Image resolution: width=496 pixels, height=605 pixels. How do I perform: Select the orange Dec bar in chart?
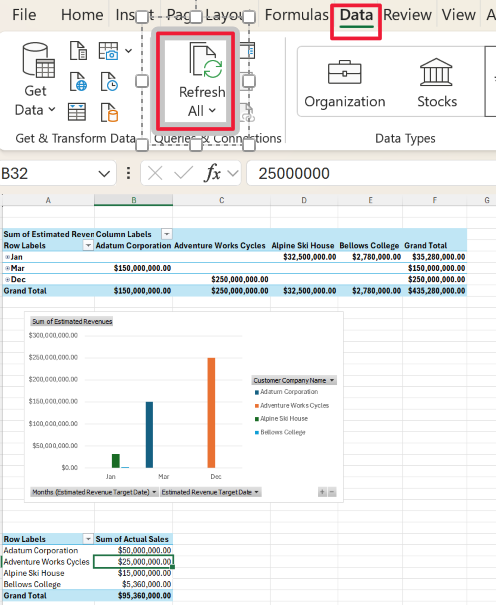coord(211,412)
